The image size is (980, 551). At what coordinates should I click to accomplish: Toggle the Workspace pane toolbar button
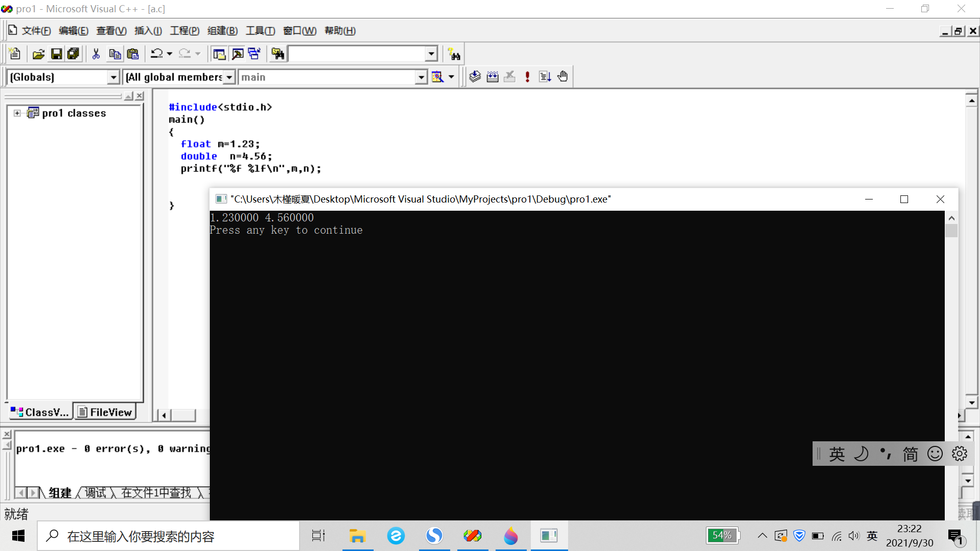pyautogui.click(x=219, y=54)
